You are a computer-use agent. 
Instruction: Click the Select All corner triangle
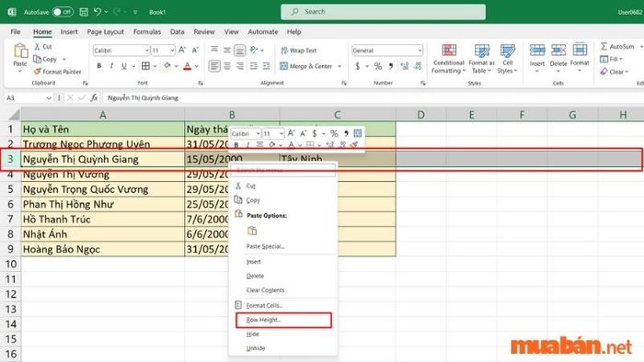click(13, 115)
